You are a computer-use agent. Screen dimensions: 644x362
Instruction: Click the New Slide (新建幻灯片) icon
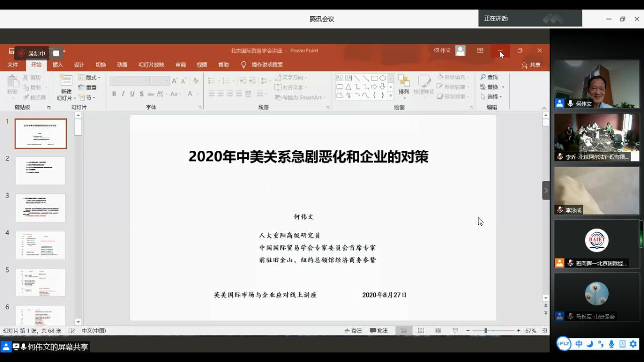coord(66,81)
